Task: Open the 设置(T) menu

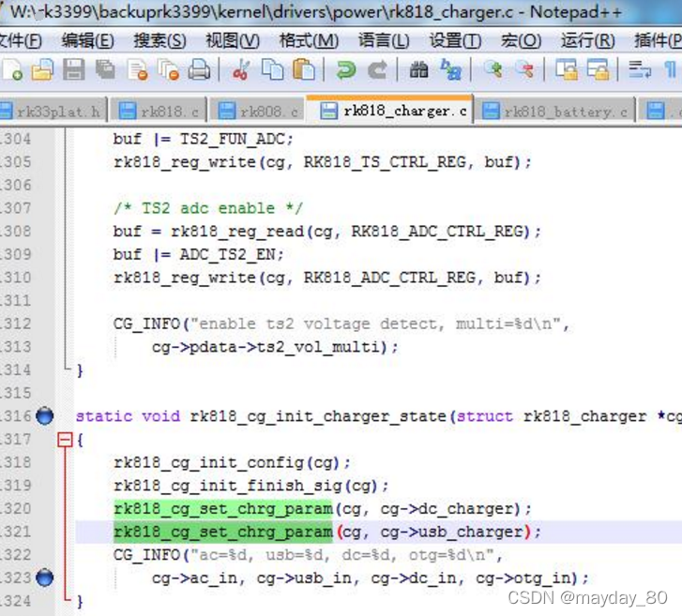Action: (455, 41)
